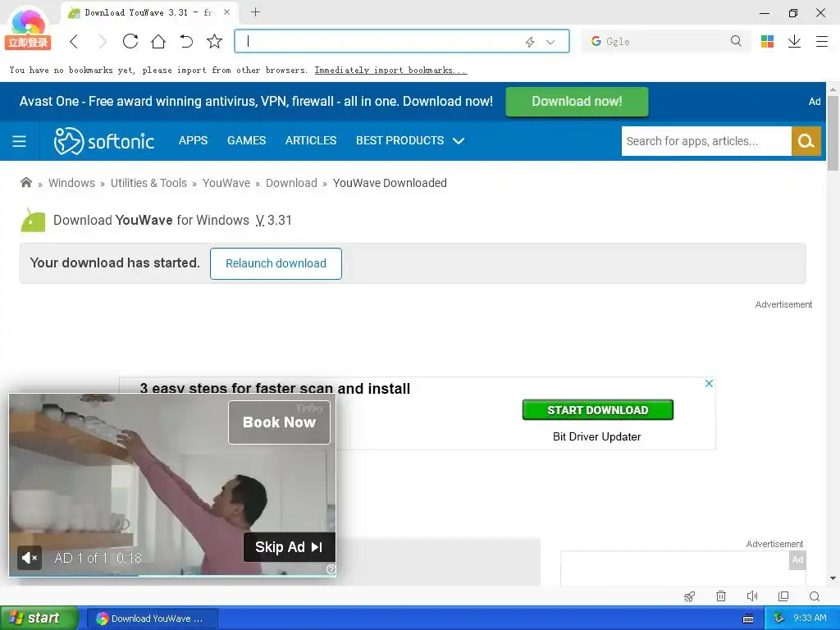Click the browser login logo badge
This screenshot has height=630, width=840.
click(x=28, y=29)
